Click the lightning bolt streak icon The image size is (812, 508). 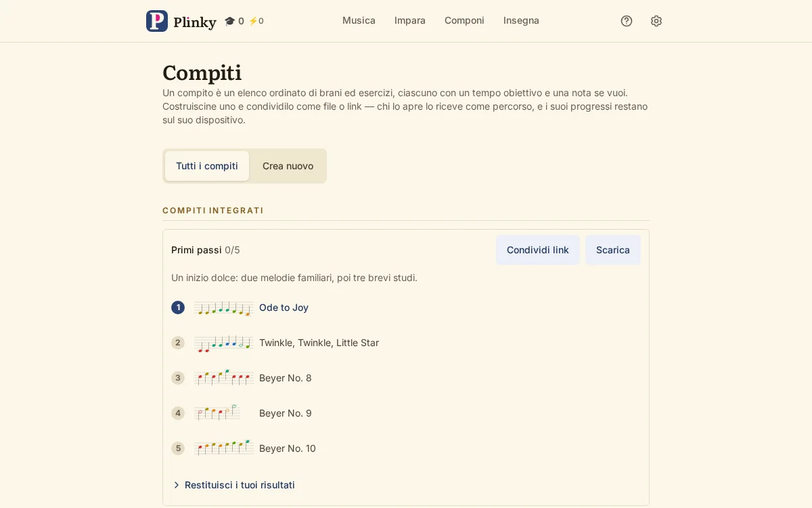point(253,21)
